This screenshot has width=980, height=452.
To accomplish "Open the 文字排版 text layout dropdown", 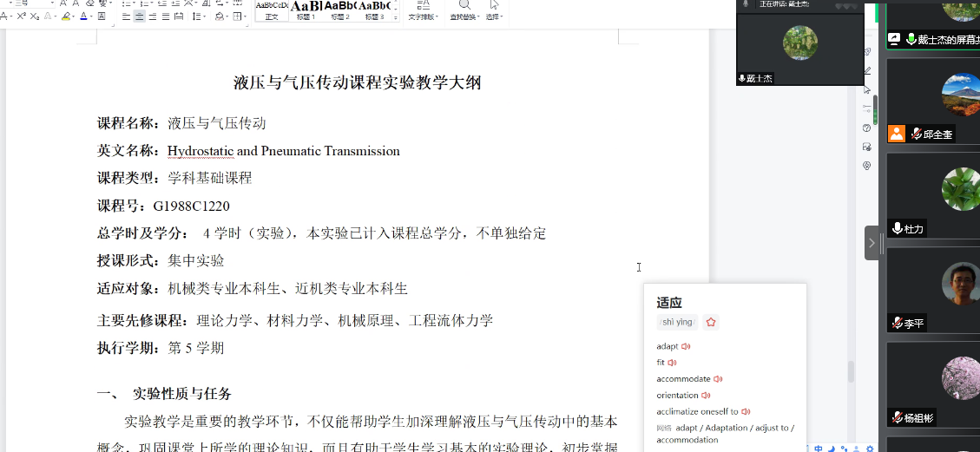I will pyautogui.click(x=423, y=11).
